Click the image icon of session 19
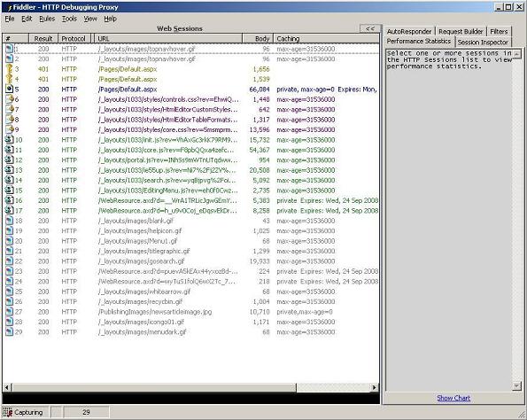Viewport: 527px width, 420px height. click(x=10, y=230)
